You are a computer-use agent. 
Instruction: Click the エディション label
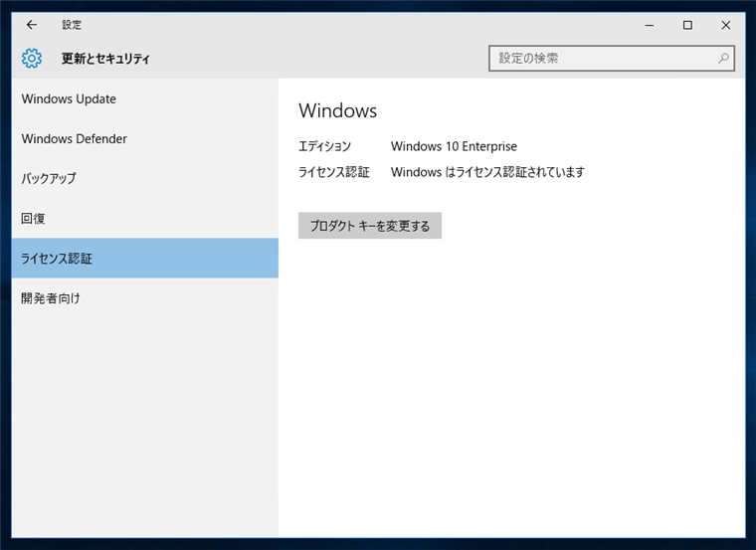(x=324, y=146)
